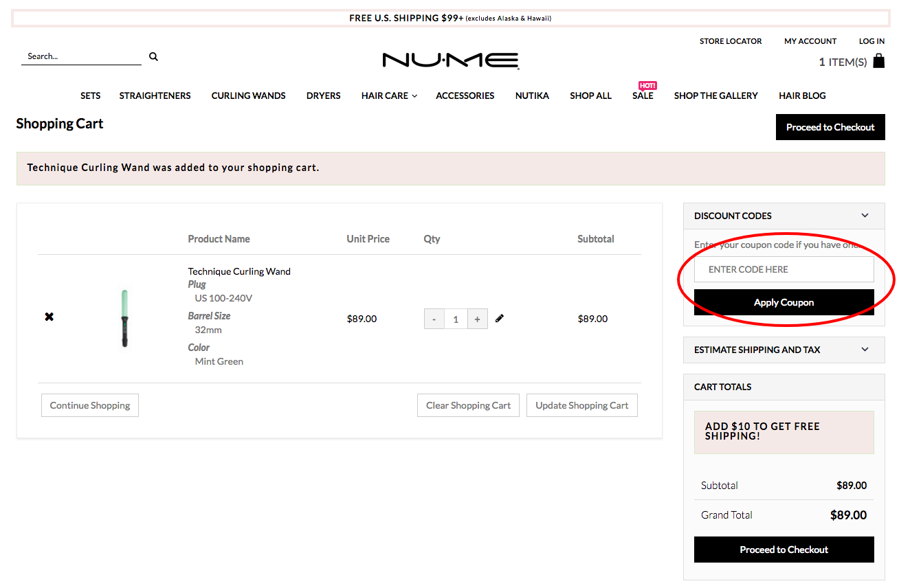The height and width of the screenshot is (588, 899).
Task: Click the pencil edit item icon
Action: pyautogui.click(x=500, y=318)
